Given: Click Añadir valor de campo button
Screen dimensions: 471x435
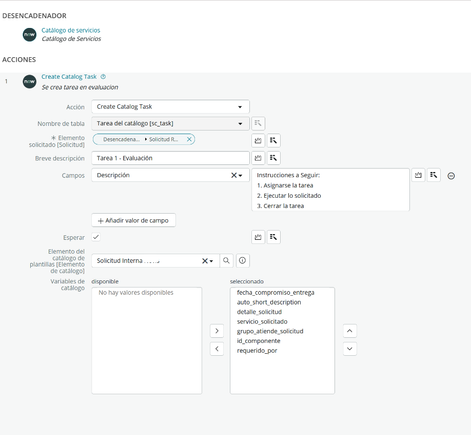Looking at the screenshot, I should (133, 220).
